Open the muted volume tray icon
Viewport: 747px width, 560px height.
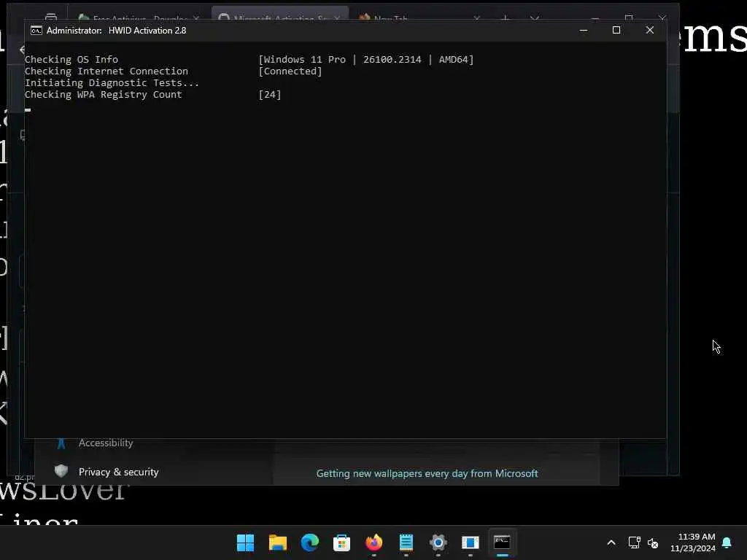pos(653,542)
